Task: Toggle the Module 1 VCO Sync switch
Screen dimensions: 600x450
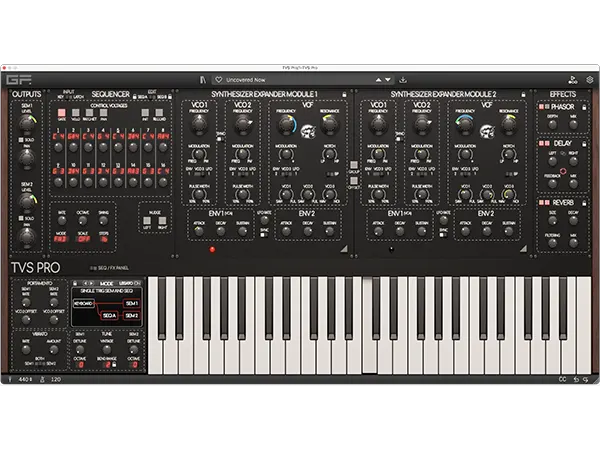Action: (220, 139)
